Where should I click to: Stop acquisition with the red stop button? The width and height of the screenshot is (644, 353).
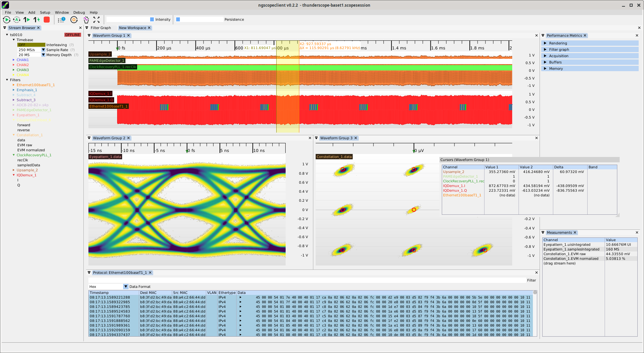[47, 20]
